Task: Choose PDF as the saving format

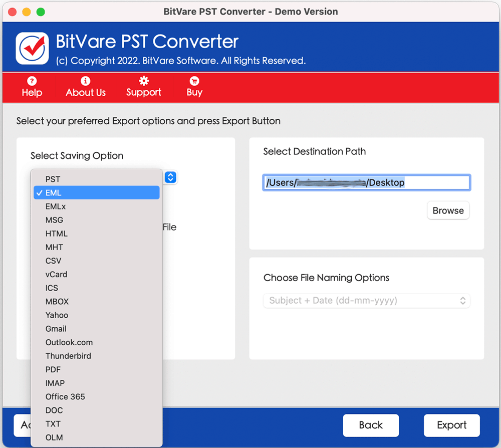Action: click(x=53, y=369)
